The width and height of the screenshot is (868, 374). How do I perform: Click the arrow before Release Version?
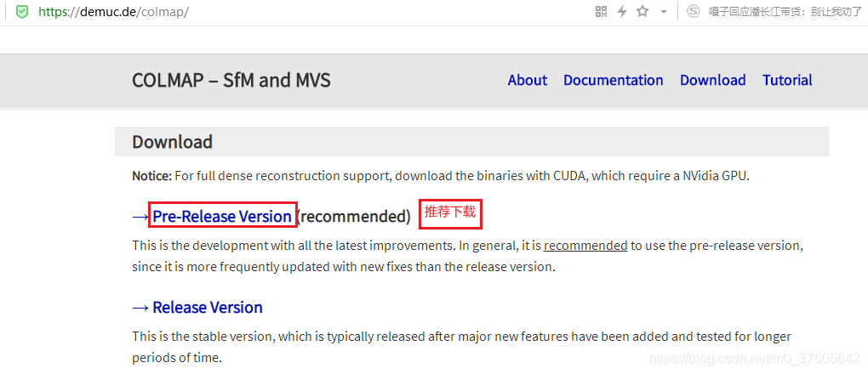coord(140,307)
